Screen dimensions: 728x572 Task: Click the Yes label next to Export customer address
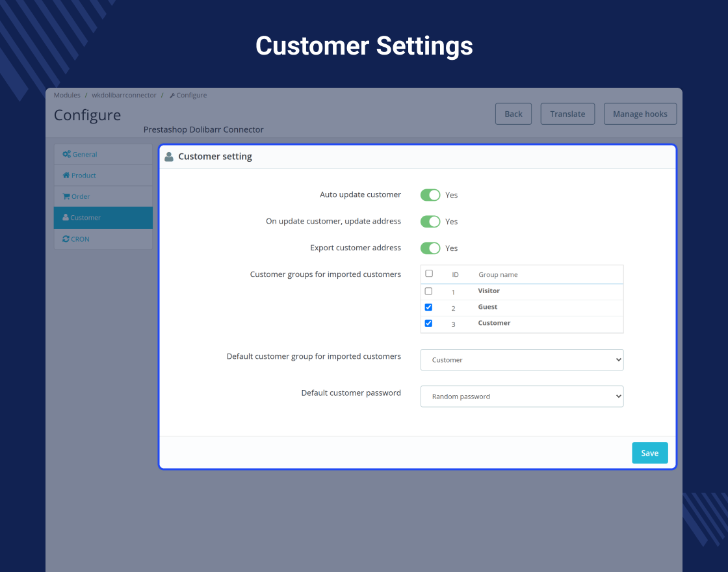point(451,248)
